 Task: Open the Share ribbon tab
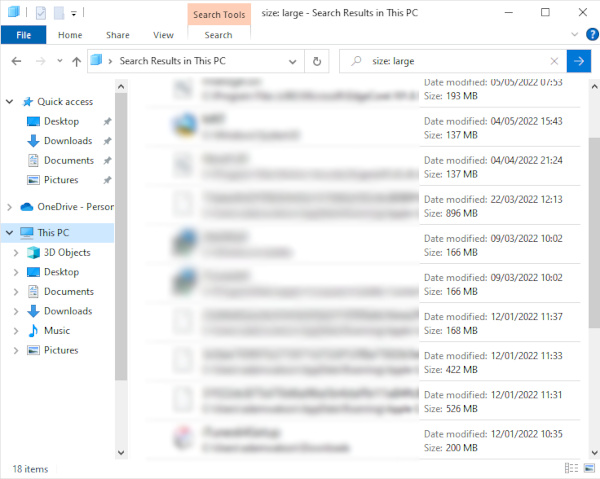117,35
